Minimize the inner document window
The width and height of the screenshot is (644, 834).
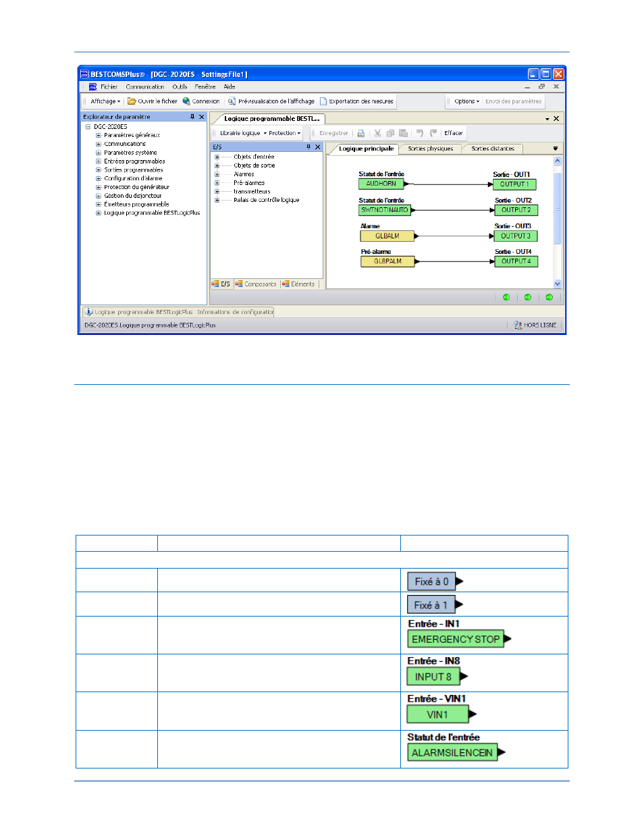click(528, 87)
